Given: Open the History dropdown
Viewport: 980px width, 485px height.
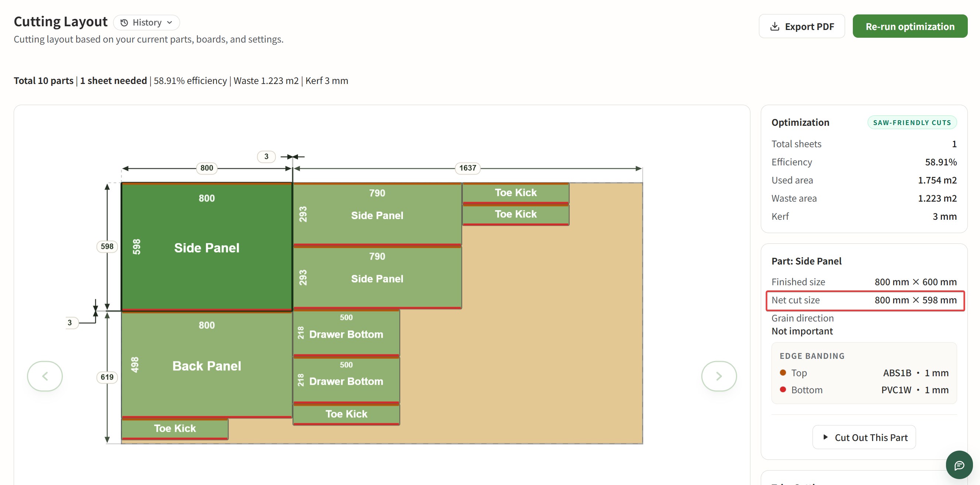Looking at the screenshot, I should tap(146, 23).
